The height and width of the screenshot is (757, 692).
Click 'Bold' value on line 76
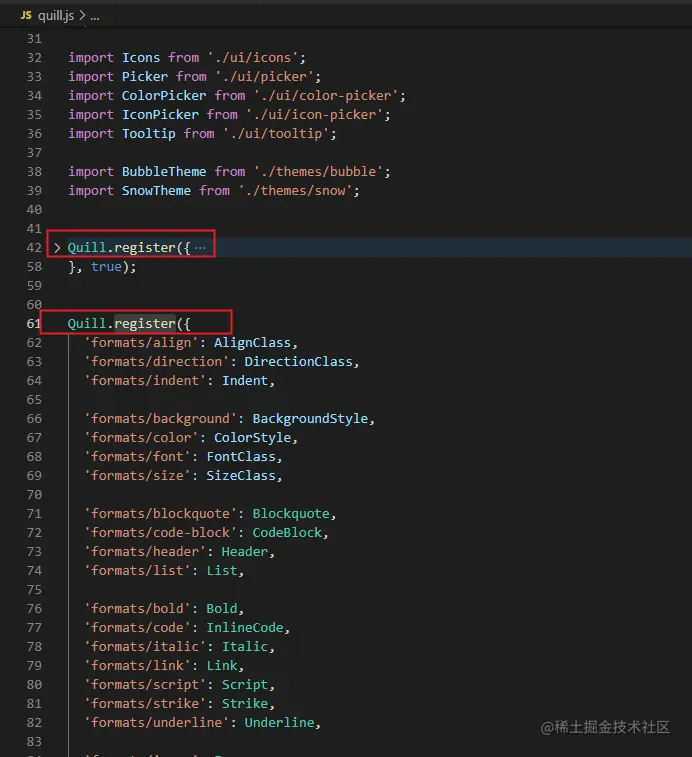222,608
